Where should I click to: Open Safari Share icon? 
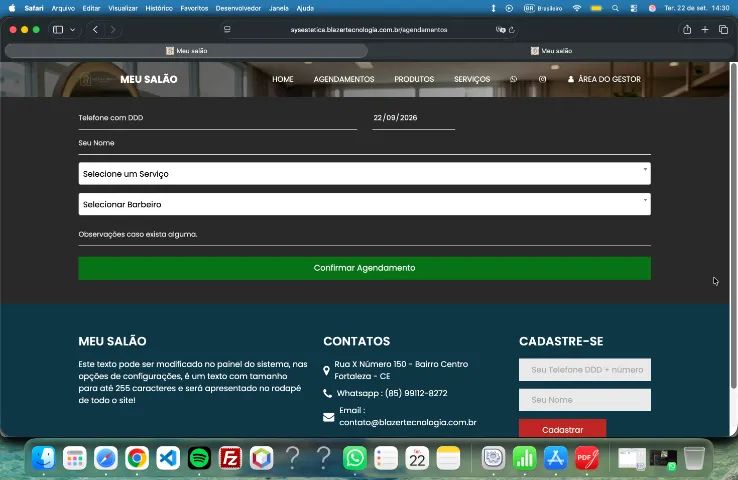tap(687, 30)
